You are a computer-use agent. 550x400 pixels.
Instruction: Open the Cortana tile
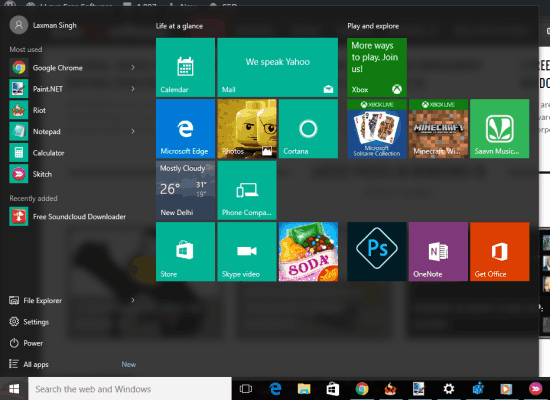point(308,128)
